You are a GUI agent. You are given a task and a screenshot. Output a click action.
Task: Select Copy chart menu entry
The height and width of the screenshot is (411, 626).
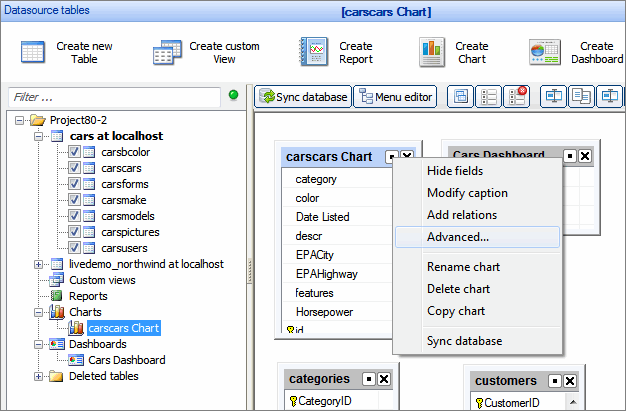coord(477,311)
